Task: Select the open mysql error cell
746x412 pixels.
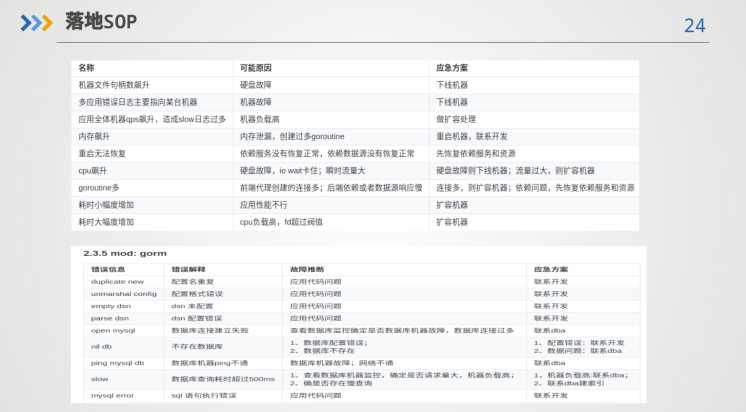Action: [x=113, y=330]
